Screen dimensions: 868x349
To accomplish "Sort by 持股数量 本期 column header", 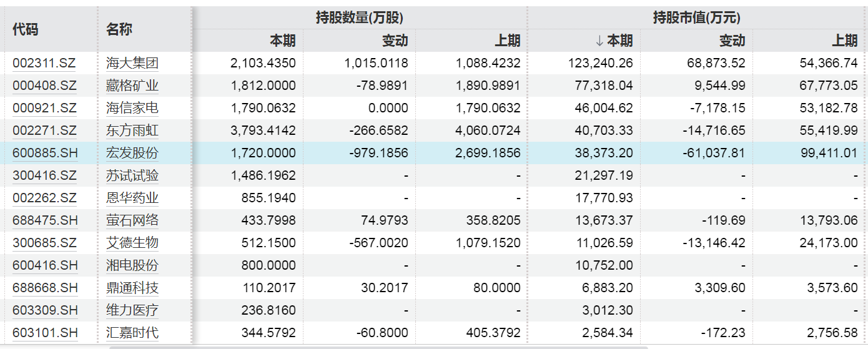I will [283, 41].
